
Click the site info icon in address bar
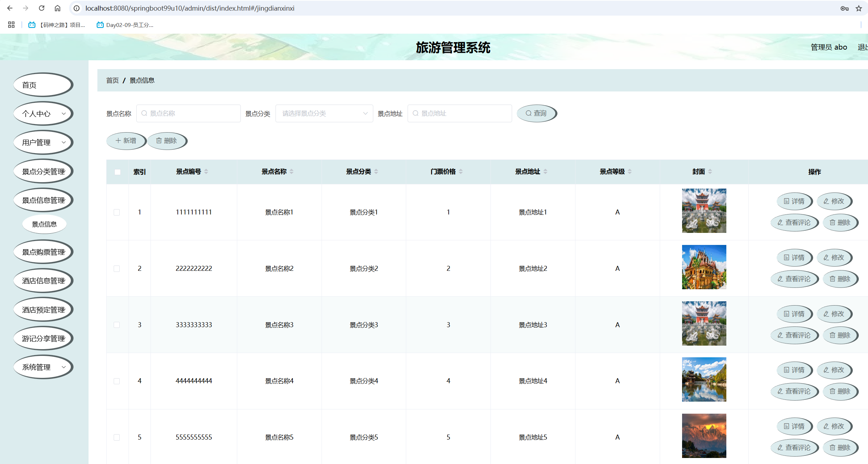[76, 8]
